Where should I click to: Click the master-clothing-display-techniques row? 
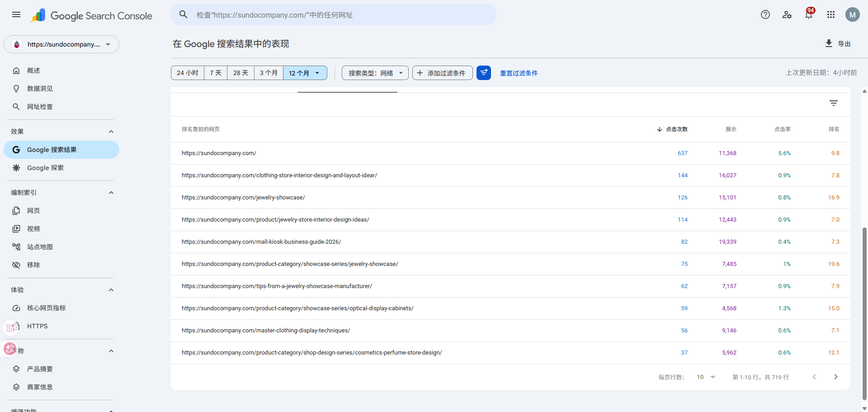510,331
